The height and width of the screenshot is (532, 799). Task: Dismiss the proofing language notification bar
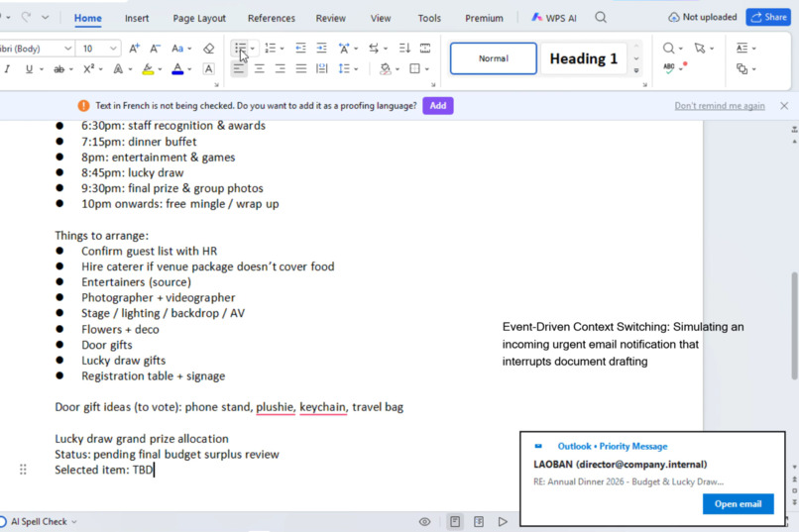pos(784,106)
